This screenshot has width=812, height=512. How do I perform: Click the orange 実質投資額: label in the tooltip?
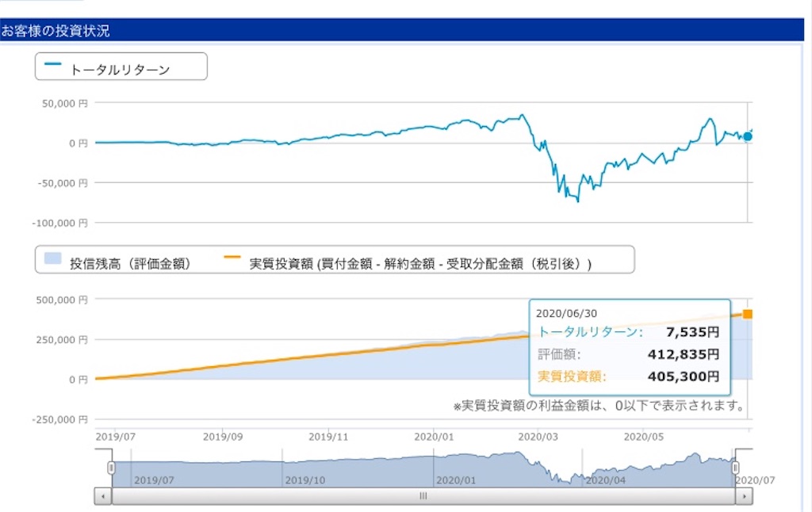coord(572,376)
